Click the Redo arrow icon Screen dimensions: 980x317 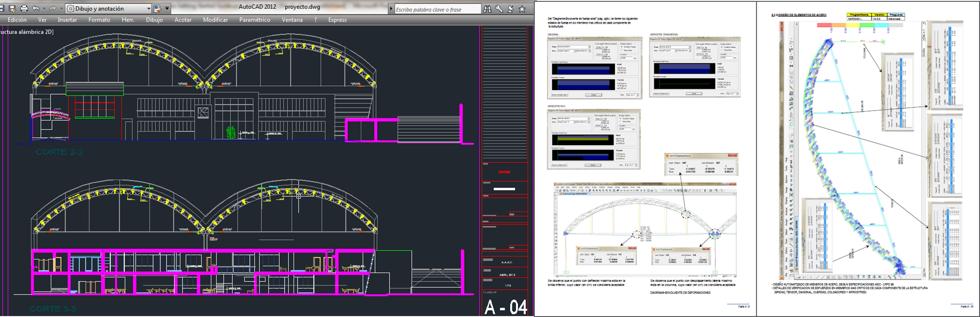point(53,9)
